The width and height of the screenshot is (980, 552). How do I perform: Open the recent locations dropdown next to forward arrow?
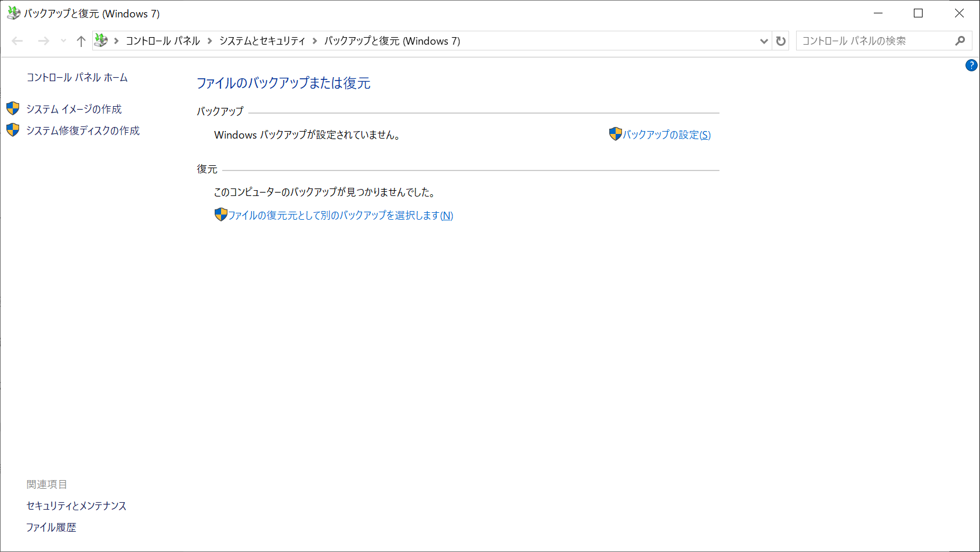coord(63,41)
